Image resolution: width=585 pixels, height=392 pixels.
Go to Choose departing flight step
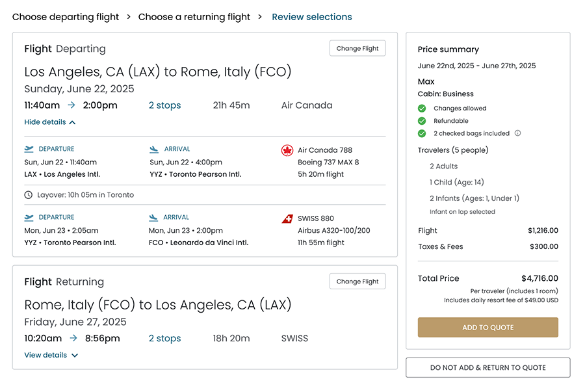pos(66,17)
